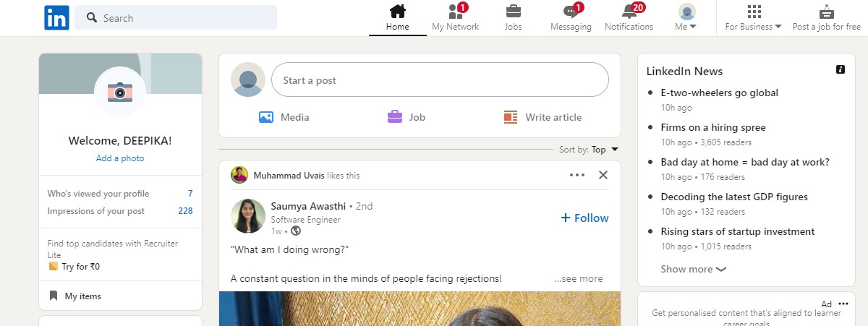Open My items bookmark
This screenshot has width=868, height=326.
[75, 296]
